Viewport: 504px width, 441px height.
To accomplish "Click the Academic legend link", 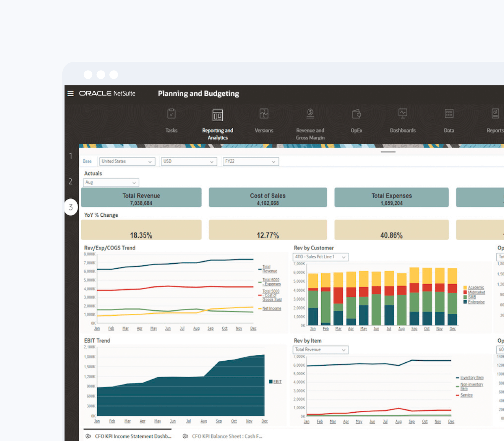I will click(476, 287).
